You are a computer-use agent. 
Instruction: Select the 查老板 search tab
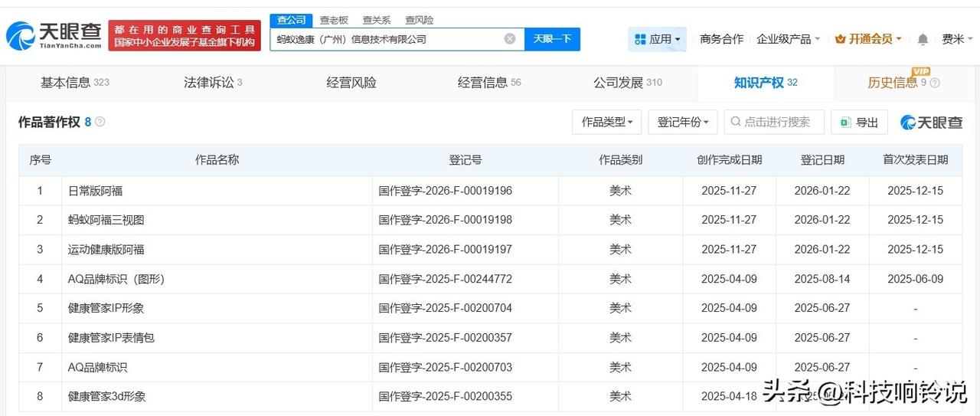tap(334, 20)
